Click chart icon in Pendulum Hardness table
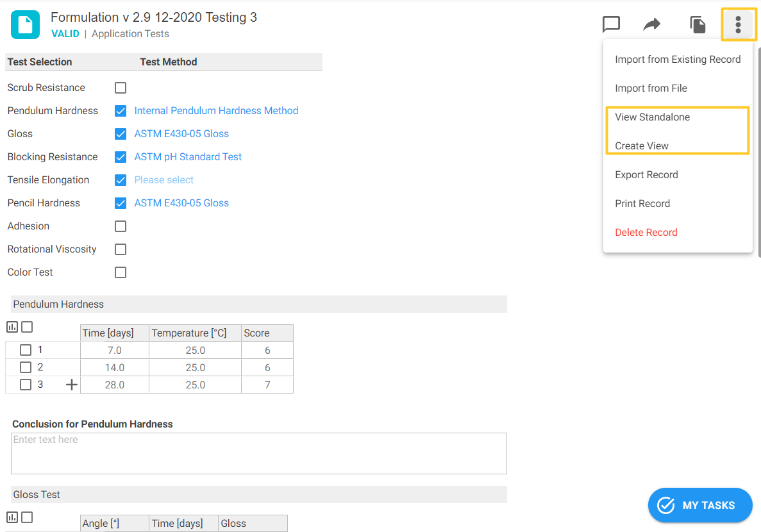Screen dimensions: 761x532 pos(12,327)
